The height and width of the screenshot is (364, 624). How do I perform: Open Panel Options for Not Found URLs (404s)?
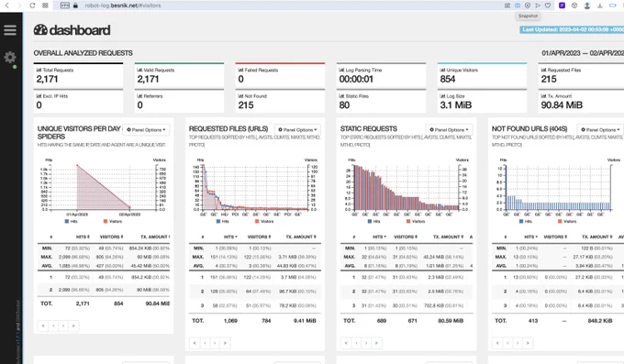click(600, 129)
